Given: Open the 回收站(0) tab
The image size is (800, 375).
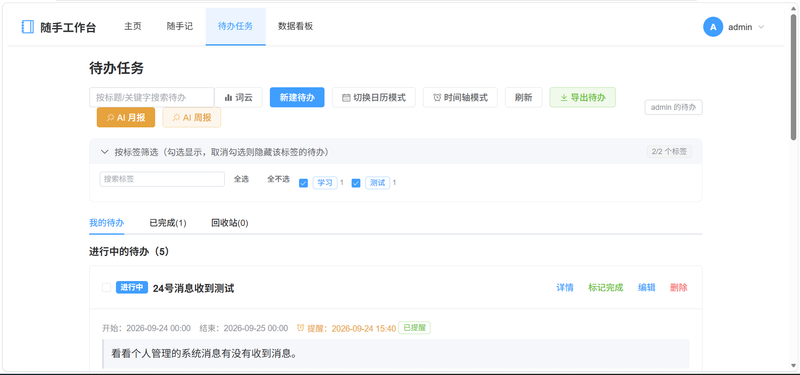Looking at the screenshot, I should point(230,223).
